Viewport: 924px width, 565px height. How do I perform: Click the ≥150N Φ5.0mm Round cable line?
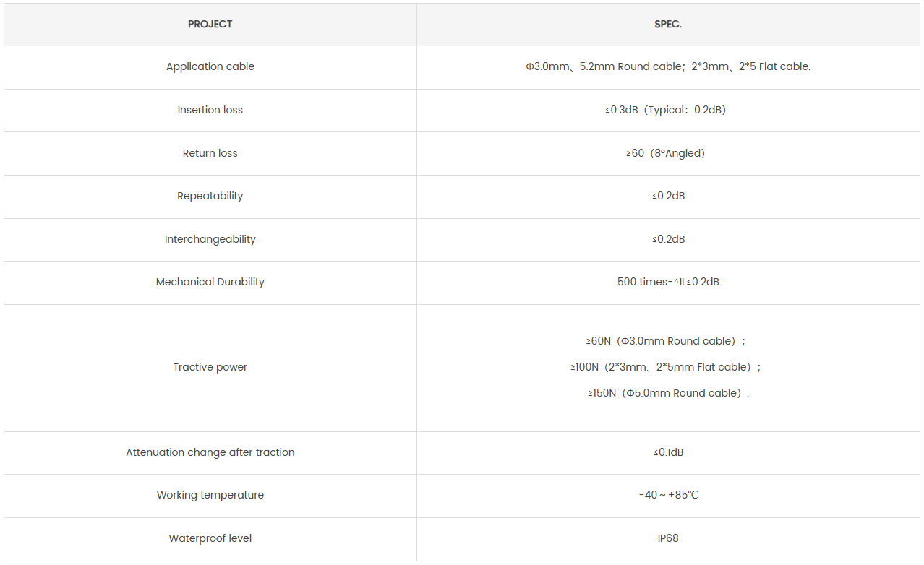click(668, 393)
